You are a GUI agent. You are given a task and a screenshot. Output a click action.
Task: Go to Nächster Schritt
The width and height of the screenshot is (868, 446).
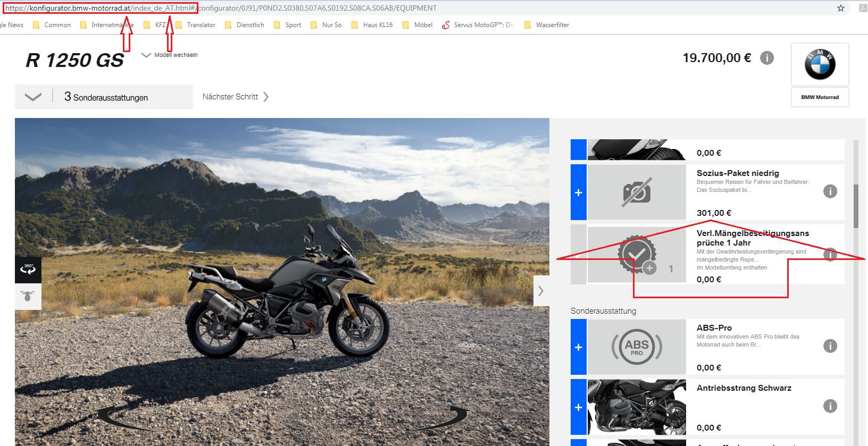[x=236, y=97]
